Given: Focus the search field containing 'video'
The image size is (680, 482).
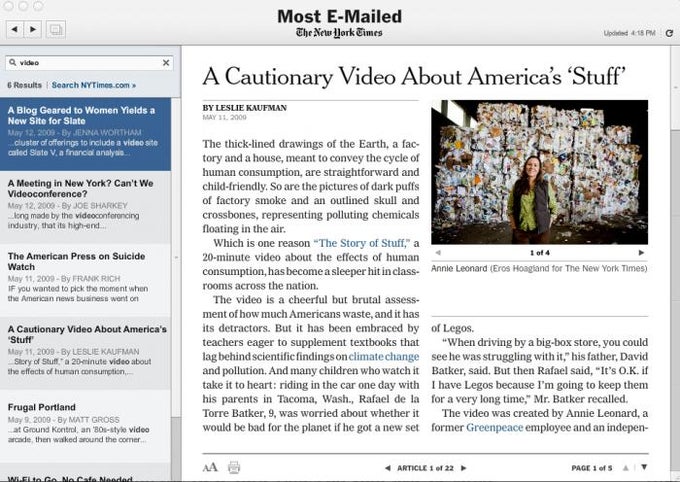Looking at the screenshot, I should (x=89, y=63).
